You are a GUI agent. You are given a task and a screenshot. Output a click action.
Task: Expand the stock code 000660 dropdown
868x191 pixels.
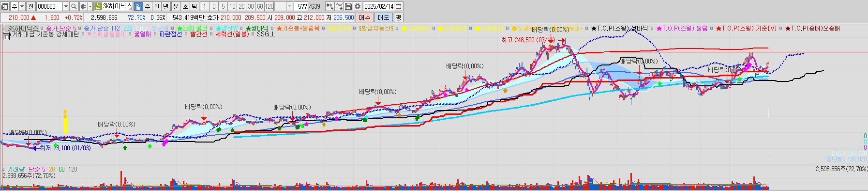click(x=66, y=6)
